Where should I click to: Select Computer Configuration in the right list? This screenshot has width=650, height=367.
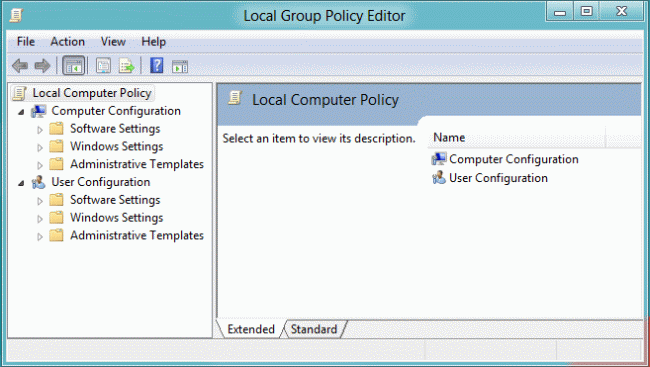tap(514, 159)
